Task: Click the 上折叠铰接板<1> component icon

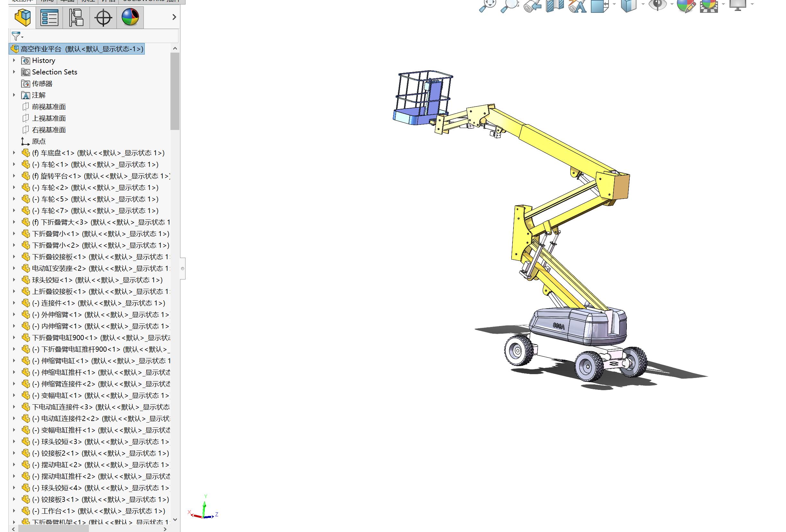Action: point(26,292)
